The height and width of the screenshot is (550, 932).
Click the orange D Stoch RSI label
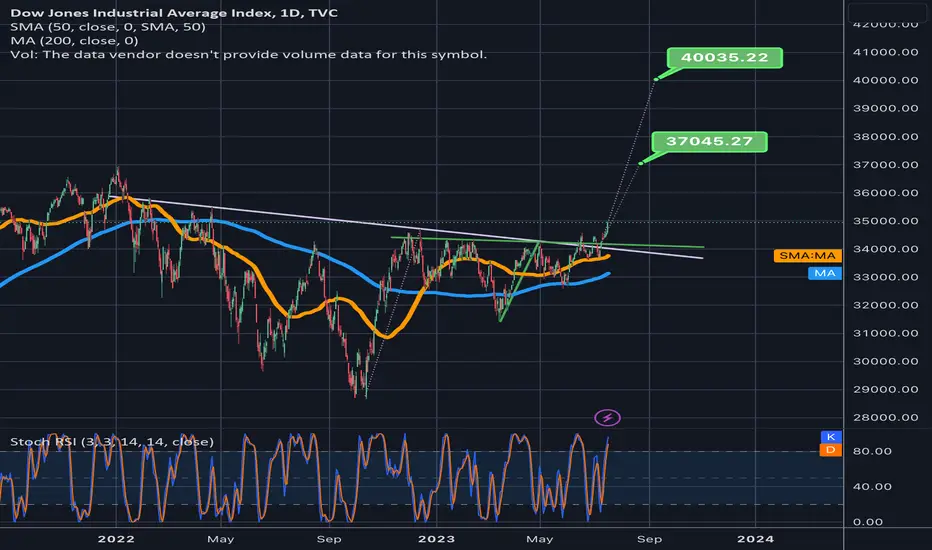830,450
